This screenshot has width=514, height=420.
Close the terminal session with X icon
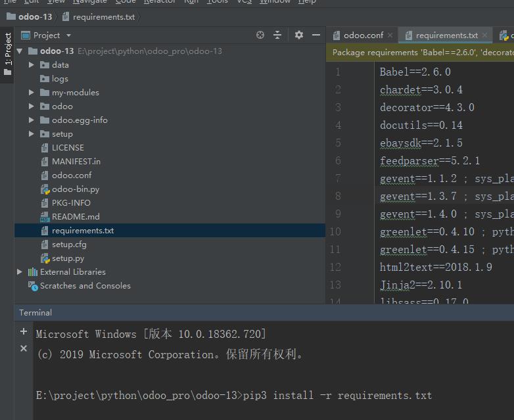pos(24,348)
